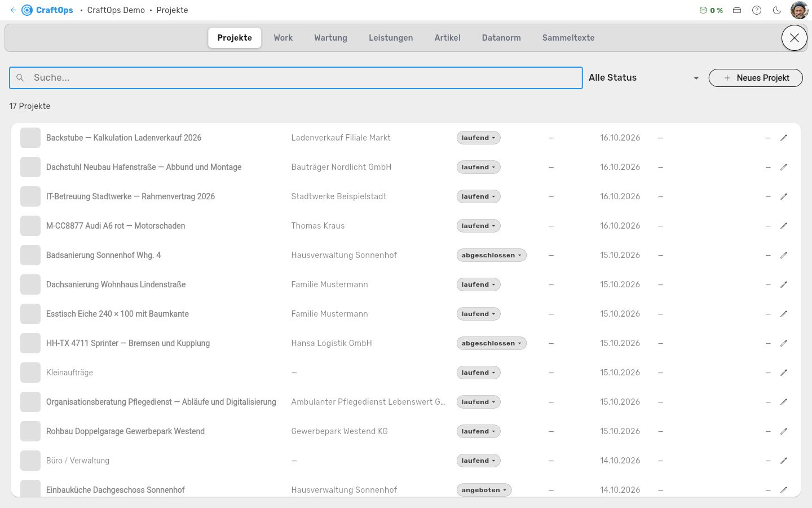Open the Dachstuhl Neubau Hafenstraße project link

pyautogui.click(x=144, y=167)
